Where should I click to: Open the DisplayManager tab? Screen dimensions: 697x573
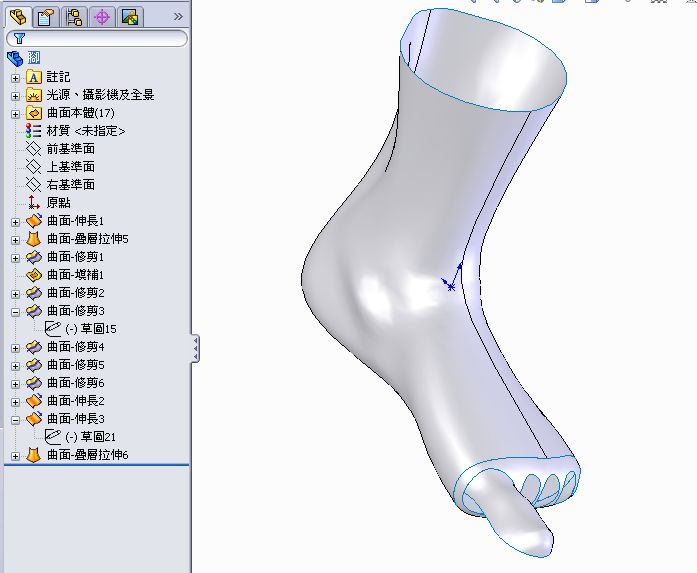(130, 17)
